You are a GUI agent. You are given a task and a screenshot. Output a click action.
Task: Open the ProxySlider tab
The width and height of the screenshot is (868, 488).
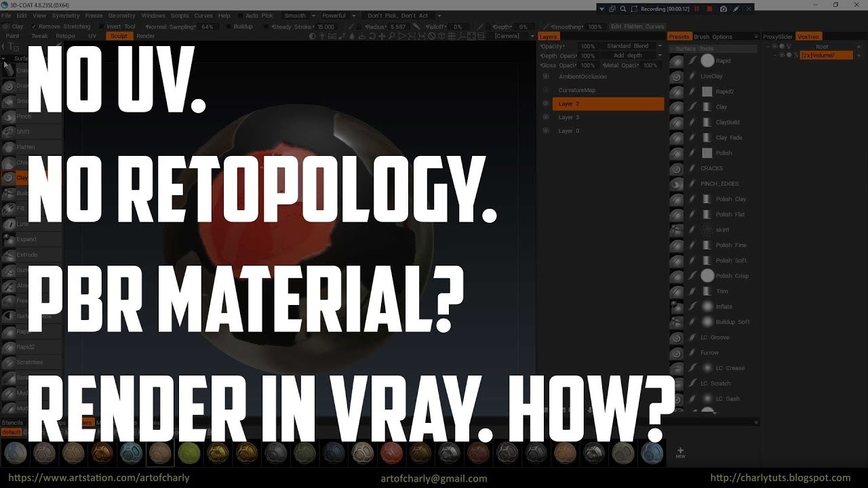pos(777,37)
